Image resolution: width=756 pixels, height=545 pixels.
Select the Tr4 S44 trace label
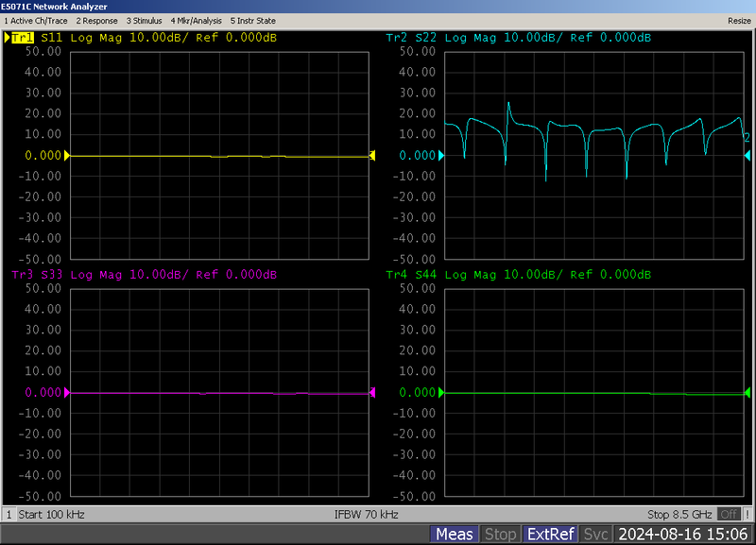pyautogui.click(x=397, y=275)
